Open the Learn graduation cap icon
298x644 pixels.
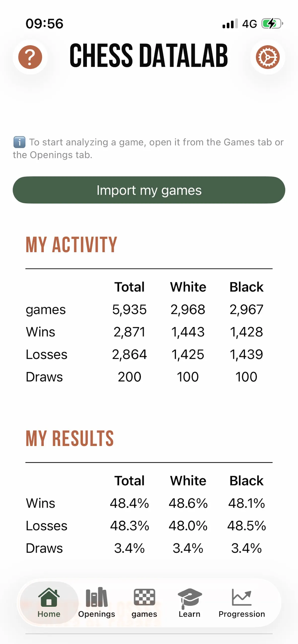tap(189, 598)
